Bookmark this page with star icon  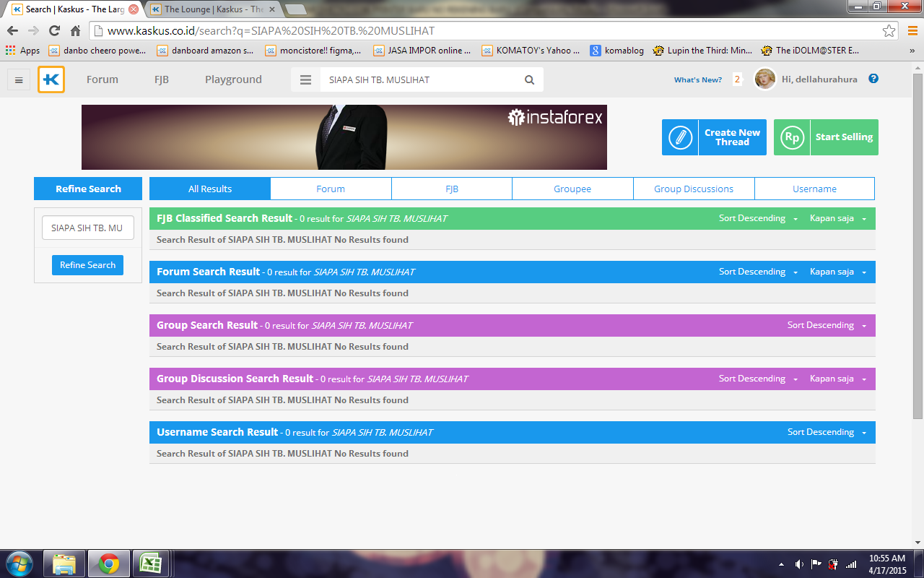click(x=889, y=31)
